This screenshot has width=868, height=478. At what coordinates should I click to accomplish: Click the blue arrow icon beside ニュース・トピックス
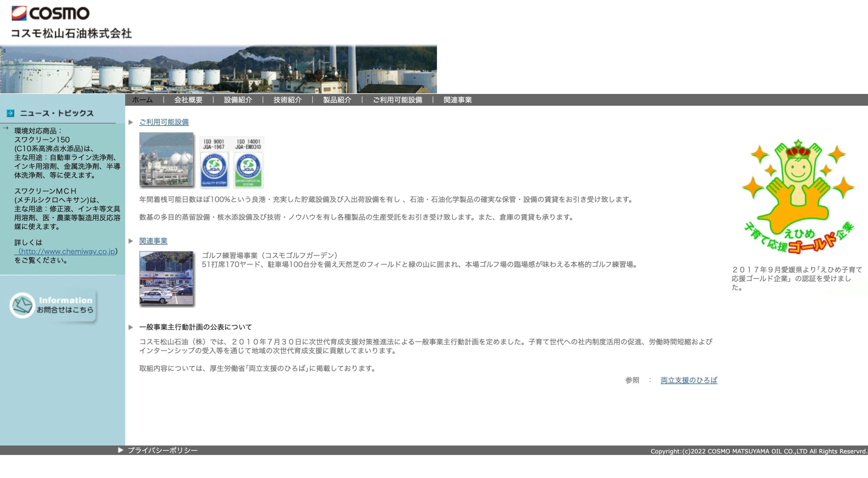click(11, 113)
